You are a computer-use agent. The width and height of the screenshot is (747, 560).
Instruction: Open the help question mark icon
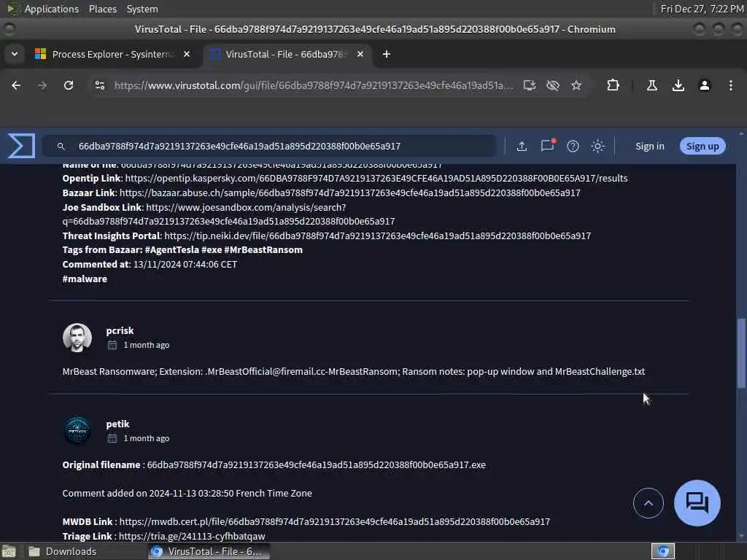[573, 146]
